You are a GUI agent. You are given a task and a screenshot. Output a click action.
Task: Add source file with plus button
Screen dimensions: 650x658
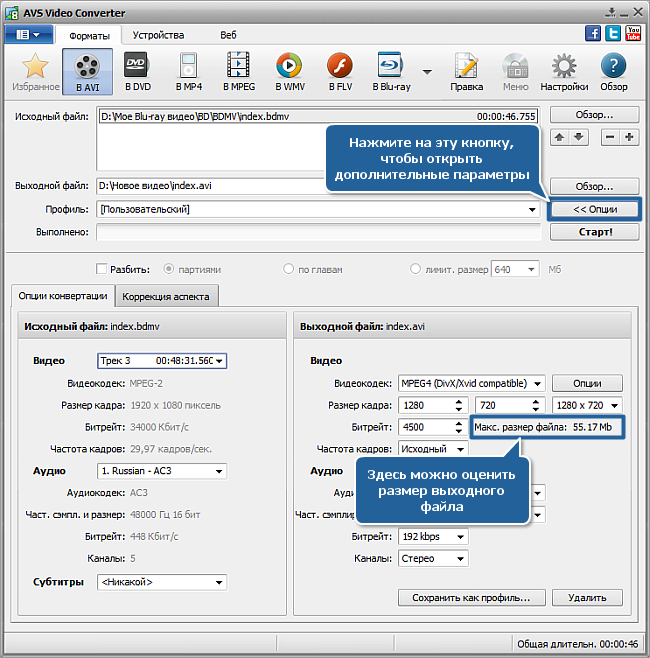pos(629,137)
